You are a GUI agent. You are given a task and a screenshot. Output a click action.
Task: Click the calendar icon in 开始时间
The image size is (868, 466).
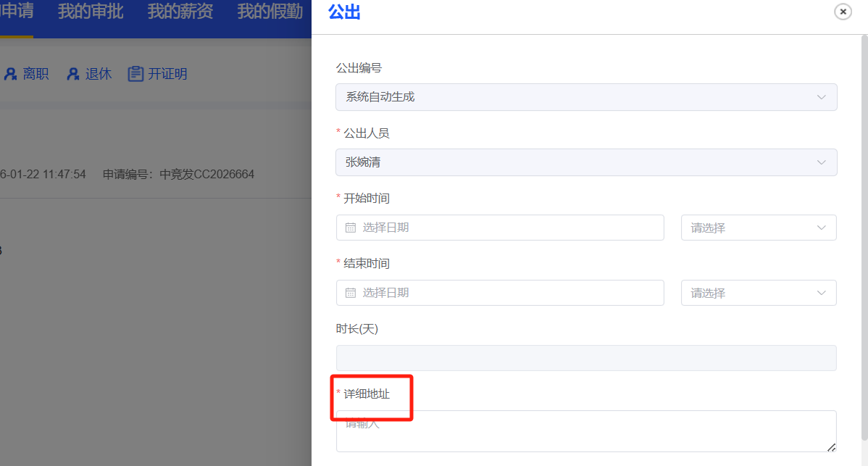351,228
